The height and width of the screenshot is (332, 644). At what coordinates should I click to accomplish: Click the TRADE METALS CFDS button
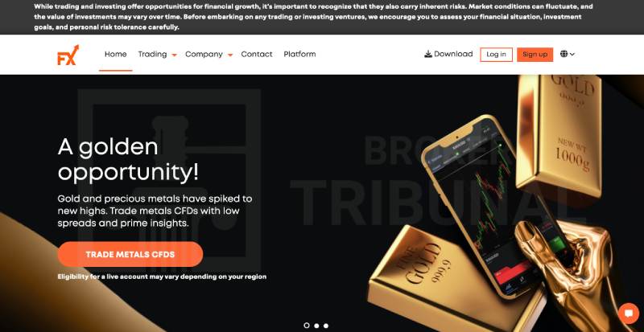pyautogui.click(x=130, y=255)
